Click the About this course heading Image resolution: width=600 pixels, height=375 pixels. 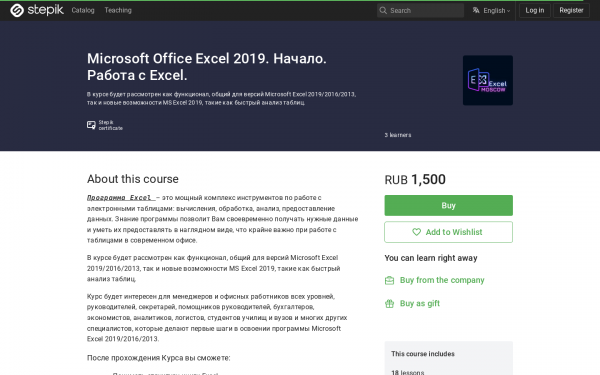coord(133,179)
